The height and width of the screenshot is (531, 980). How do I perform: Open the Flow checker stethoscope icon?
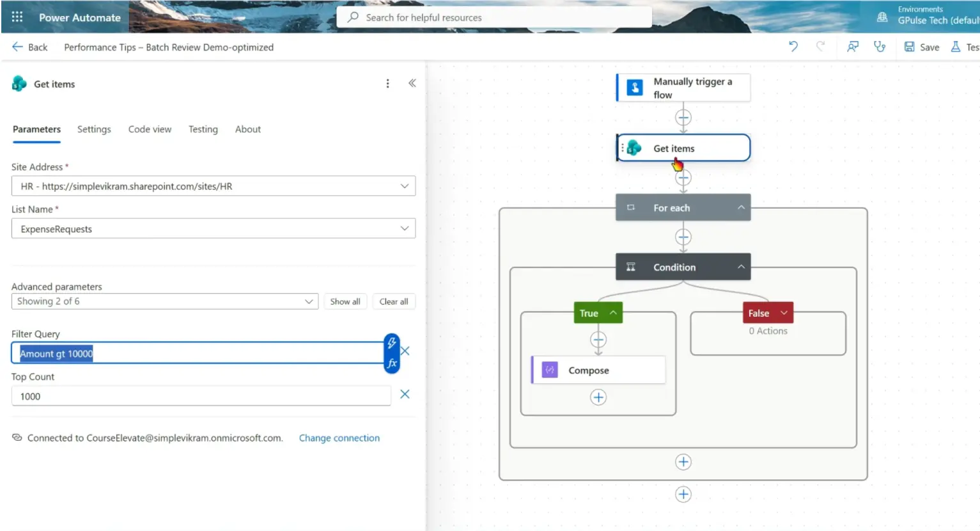tap(880, 47)
